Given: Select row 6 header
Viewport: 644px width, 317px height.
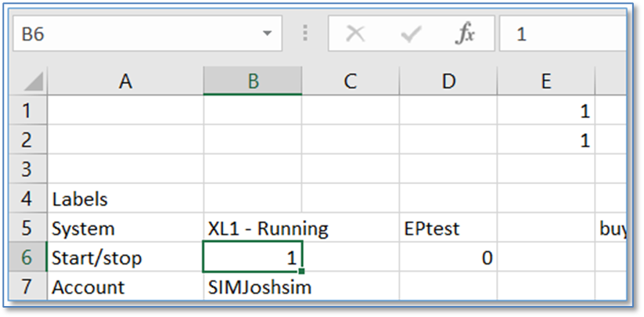Looking at the screenshot, I should tap(27, 258).
